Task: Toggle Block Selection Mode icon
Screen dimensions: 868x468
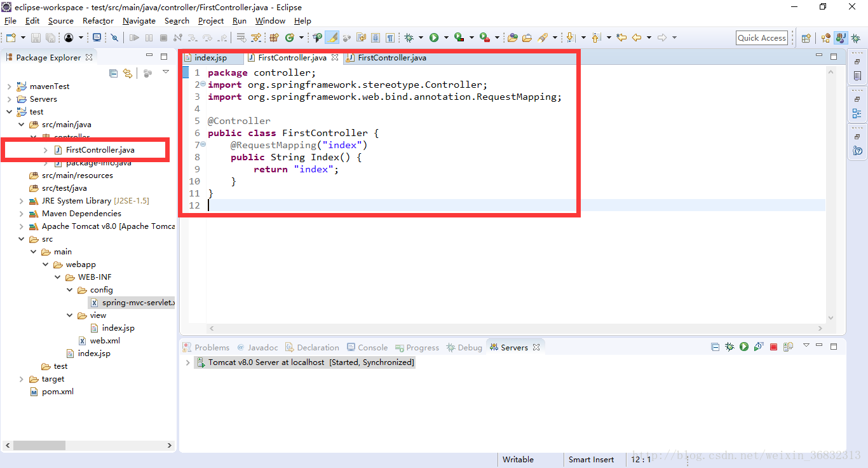Action: tap(376, 38)
